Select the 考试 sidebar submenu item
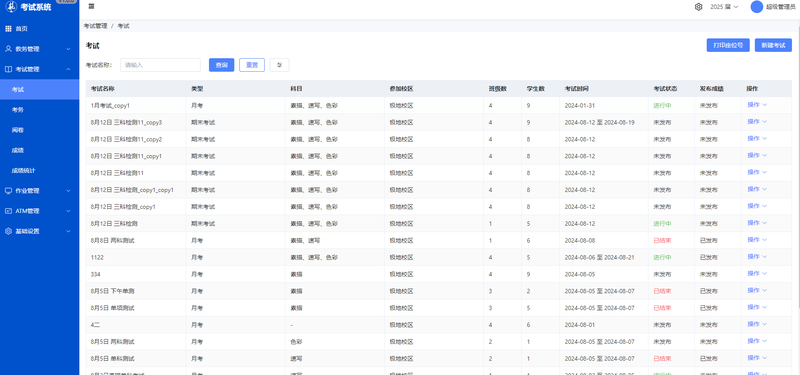Screen dimensions: 800x375 39,89
